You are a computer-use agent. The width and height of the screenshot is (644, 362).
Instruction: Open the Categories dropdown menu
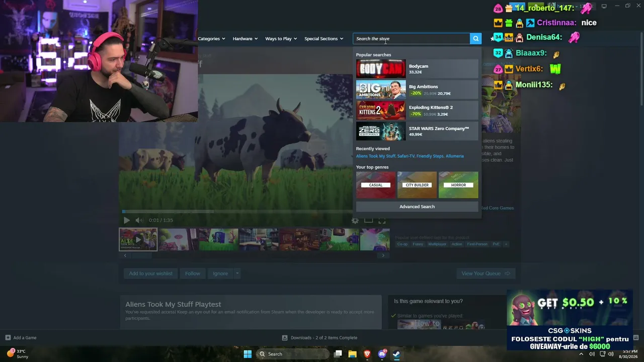(212, 39)
